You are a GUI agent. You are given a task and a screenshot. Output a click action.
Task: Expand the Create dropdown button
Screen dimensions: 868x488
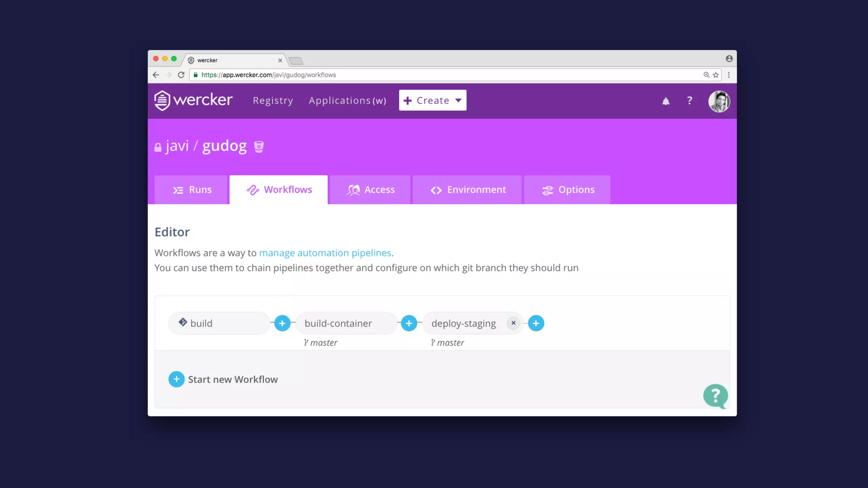coord(432,100)
